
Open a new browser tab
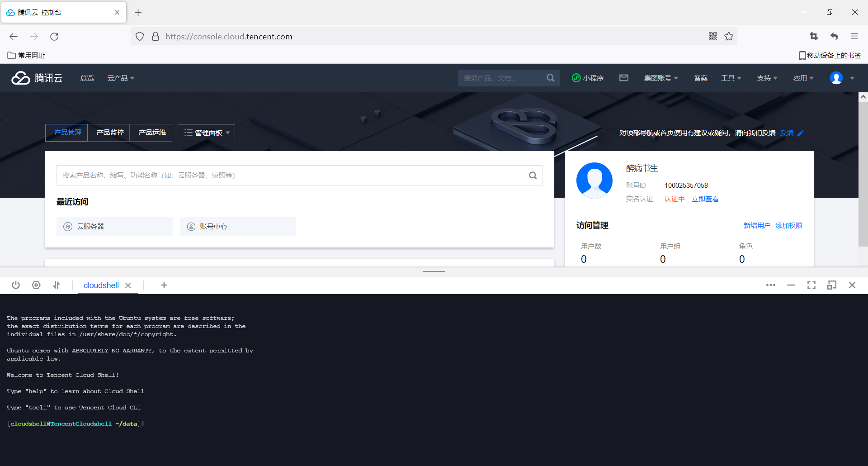[138, 13]
